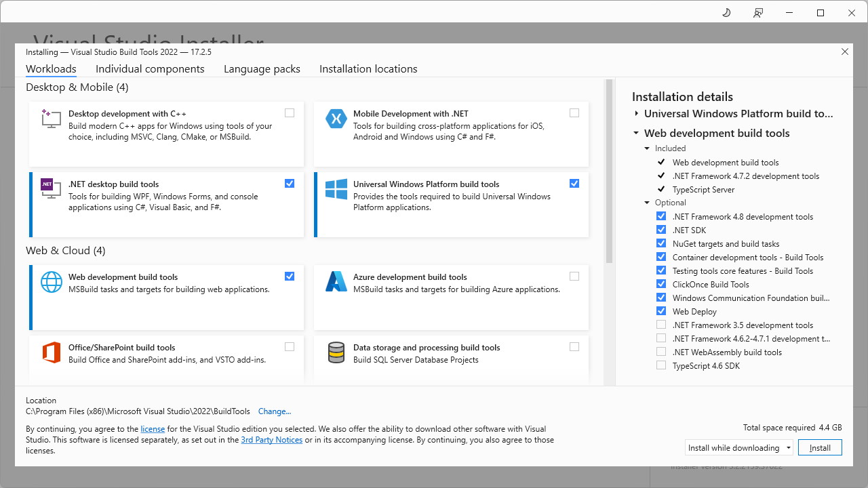868x488 pixels.
Task: Click the Web development globe icon
Action: point(52,282)
